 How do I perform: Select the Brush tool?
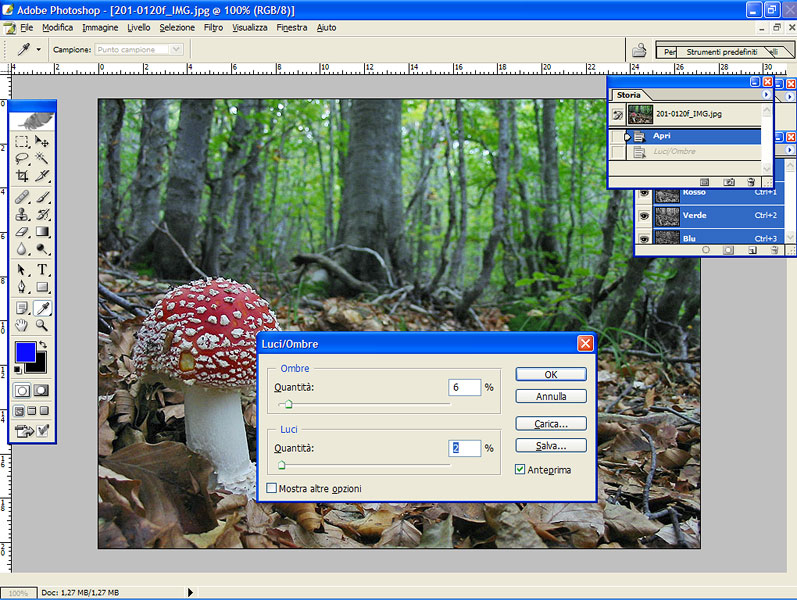[42, 197]
